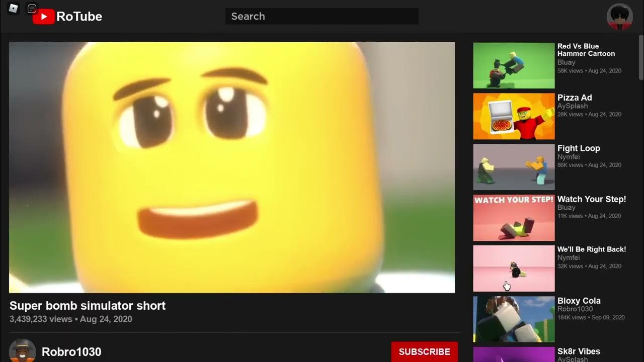This screenshot has width=644, height=362.
Task: Open the Roblox chat icon
Action: click(32, 9)
